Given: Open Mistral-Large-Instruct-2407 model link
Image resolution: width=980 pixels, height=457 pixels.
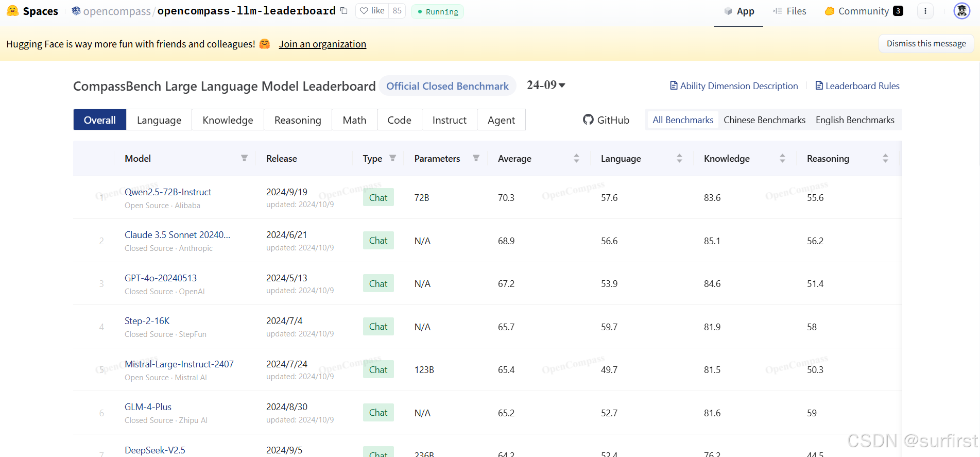Looking at the screenshot, I should [179, 364].
